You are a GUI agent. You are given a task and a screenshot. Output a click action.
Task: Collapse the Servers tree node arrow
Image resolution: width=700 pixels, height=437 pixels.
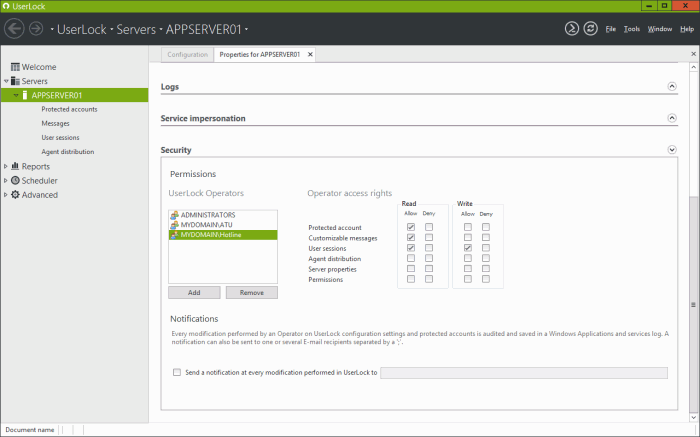coord(6,81)
